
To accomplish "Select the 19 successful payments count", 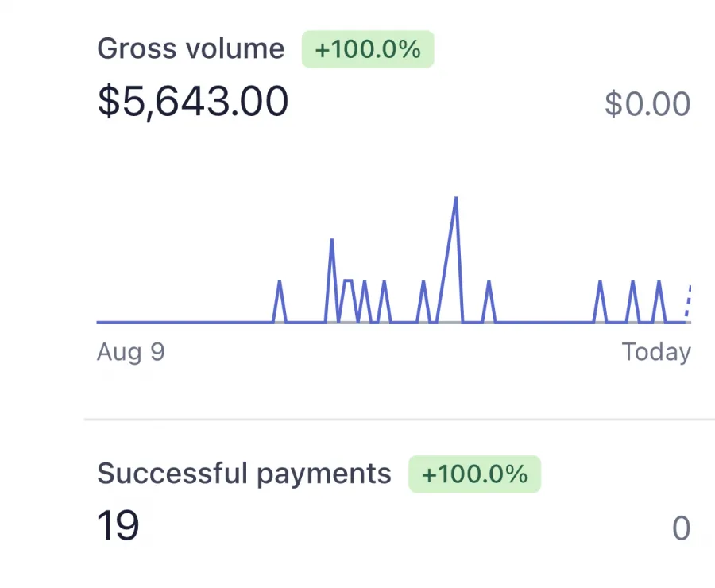I will 118,526.
